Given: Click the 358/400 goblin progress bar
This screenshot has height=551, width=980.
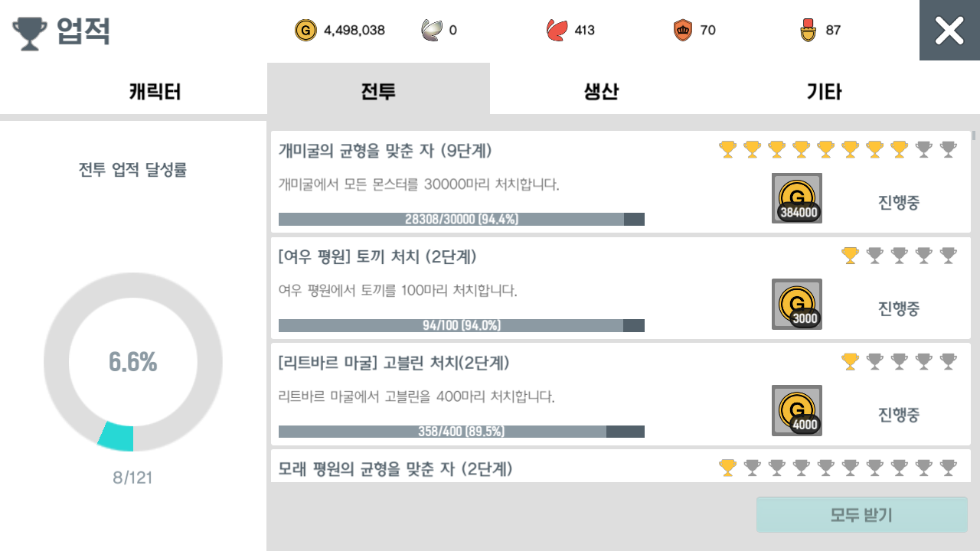Looking at the screenshot, I should click(x=461, y=432).
